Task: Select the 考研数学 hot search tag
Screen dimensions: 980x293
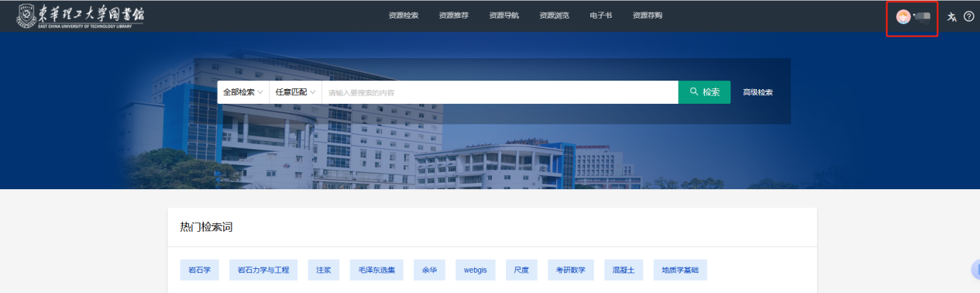Action: tap(570, 270)
